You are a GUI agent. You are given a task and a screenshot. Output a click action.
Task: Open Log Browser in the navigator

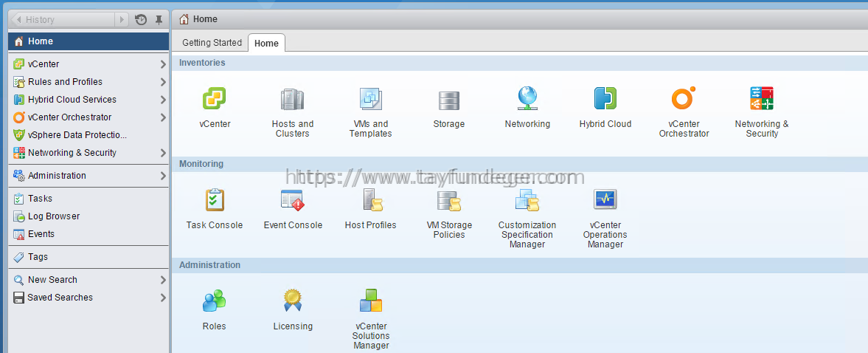[x=88, y=216]
